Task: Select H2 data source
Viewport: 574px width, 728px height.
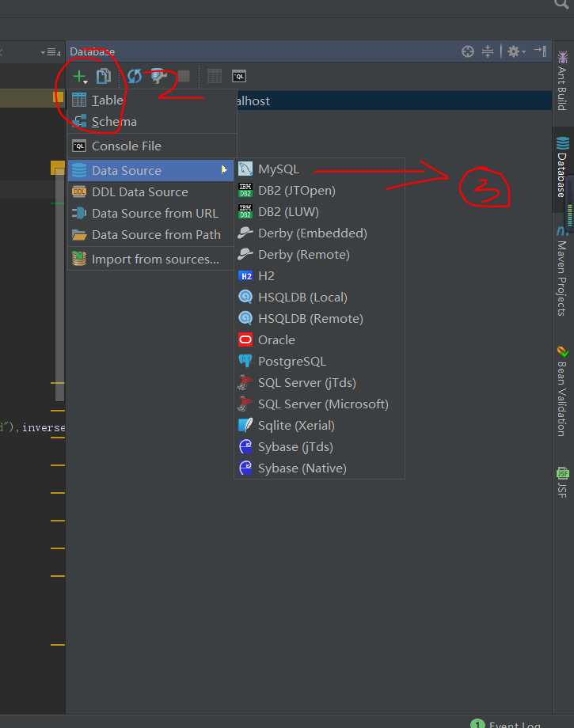Action: [319, 276]
